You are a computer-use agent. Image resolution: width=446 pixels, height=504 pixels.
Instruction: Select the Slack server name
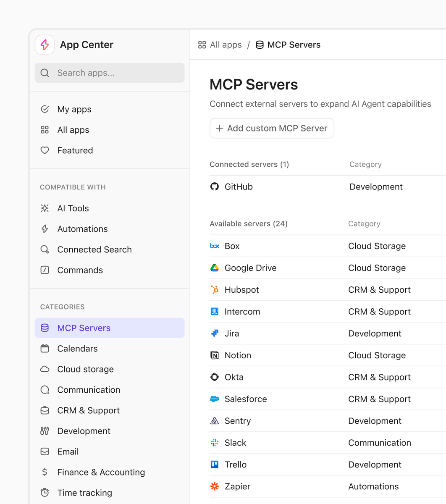click(236, 443)
